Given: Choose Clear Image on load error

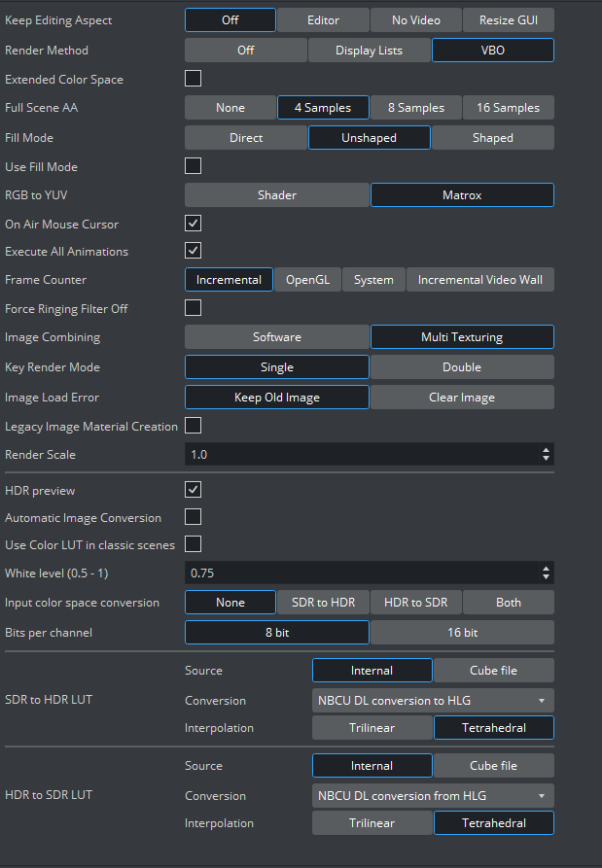Looking at the screenshot, I should click(x=461, y=398).
